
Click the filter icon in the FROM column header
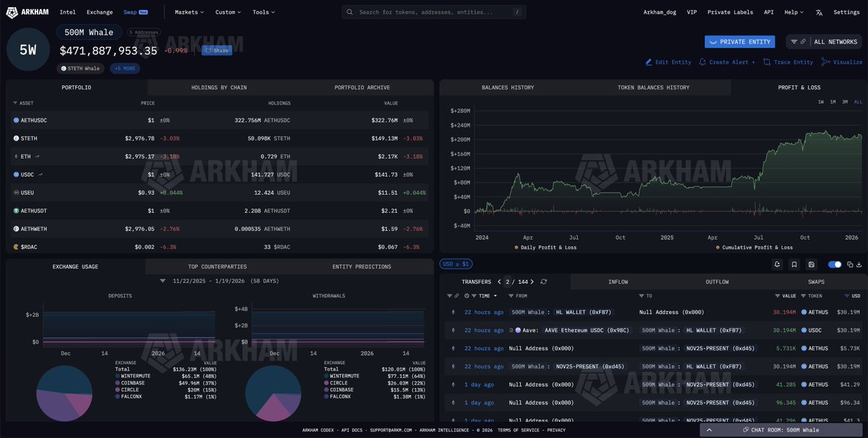click(511, 296)
